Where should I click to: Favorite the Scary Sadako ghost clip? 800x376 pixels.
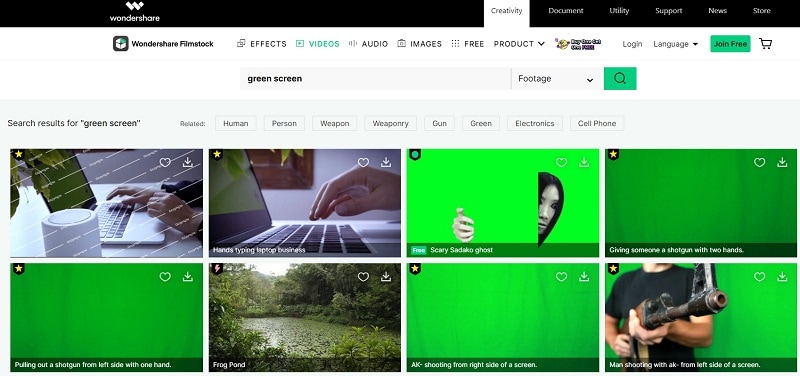pyautogui.click(x=561, y=162)
